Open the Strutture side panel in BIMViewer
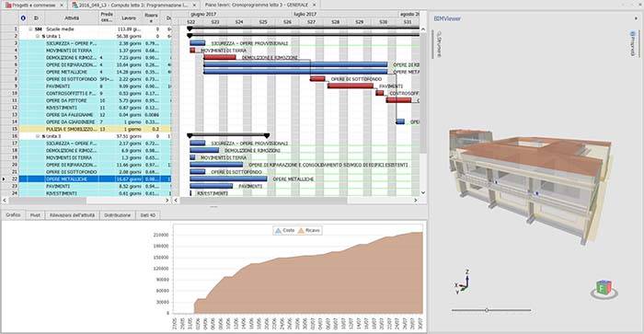The image size is (644, 334). [x=439, y=43]
